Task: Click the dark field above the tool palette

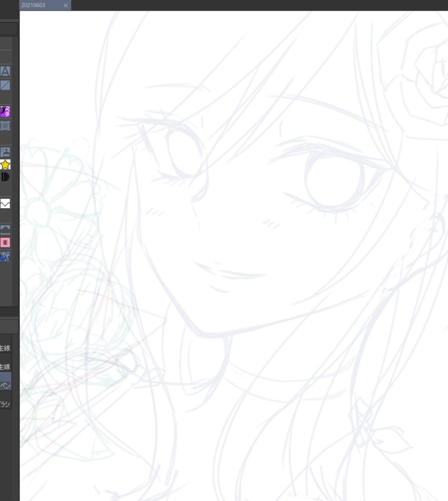Action: (x=8, y=29)
